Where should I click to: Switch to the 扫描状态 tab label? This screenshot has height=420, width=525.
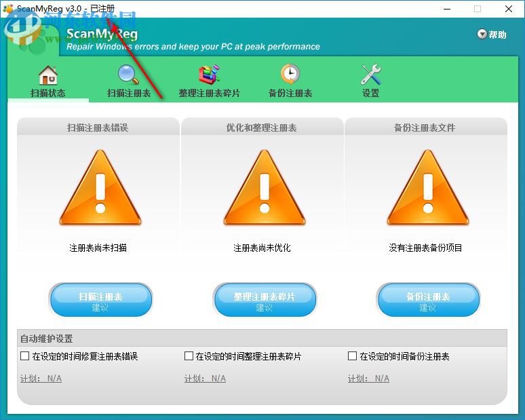click(x=48, y=93)
